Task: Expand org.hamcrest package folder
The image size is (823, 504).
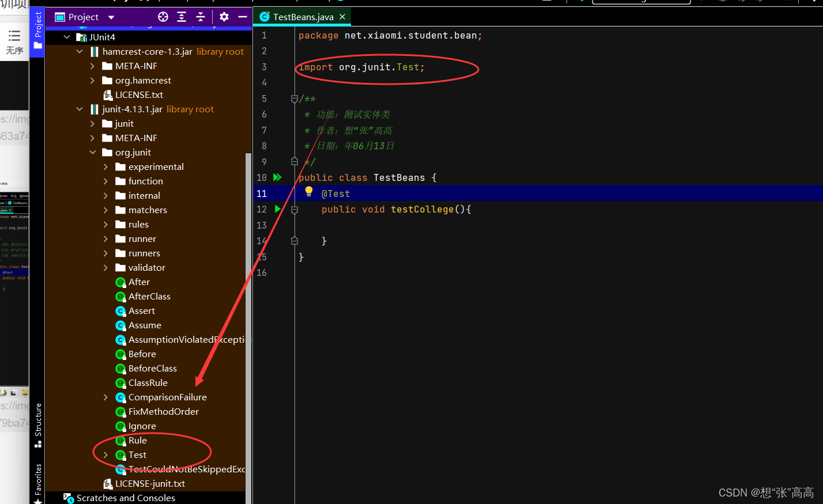Action: [92, 80]
